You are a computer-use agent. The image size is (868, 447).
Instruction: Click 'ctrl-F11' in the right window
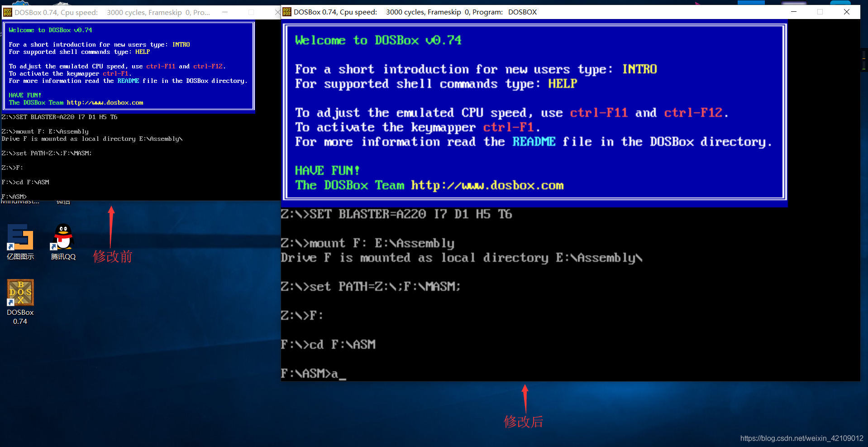tap(599, 113)
